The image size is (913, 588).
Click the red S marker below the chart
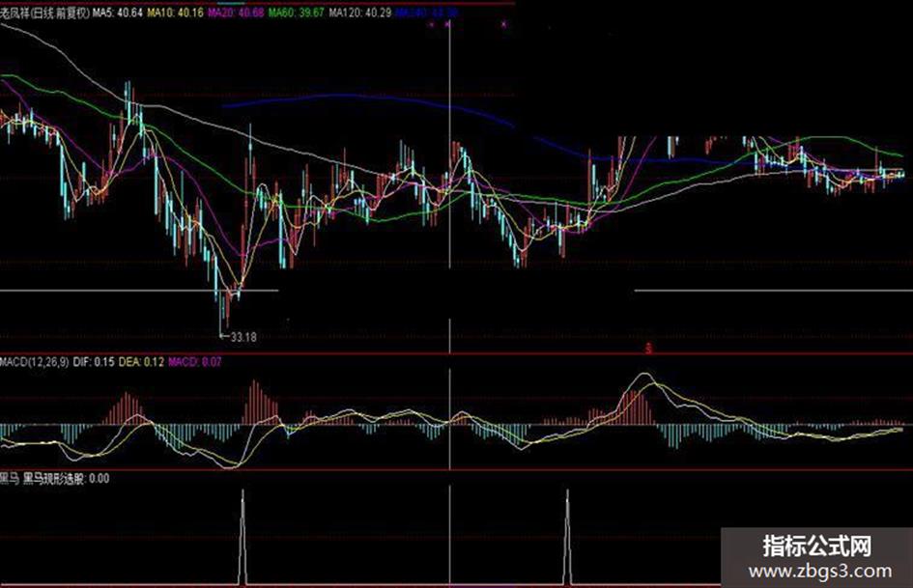648,349
